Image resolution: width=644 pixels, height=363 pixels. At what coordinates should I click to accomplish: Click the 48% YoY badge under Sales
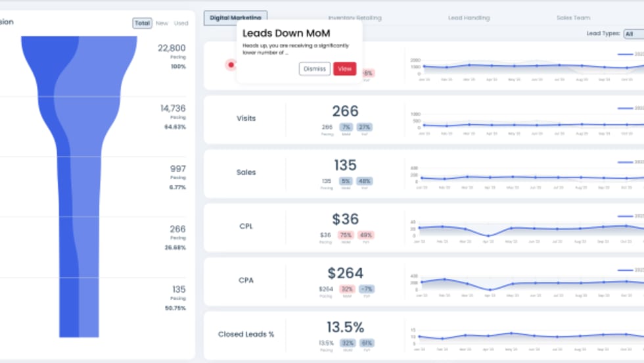pyautogui.click(x=365, y=181)
